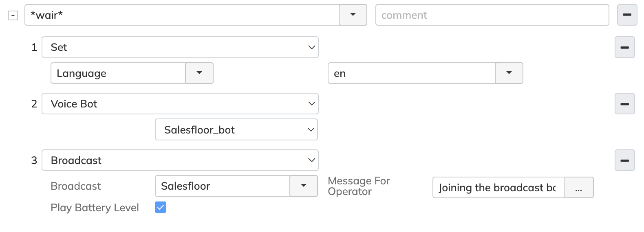Remove the *wair* rule with minus button

627,15
